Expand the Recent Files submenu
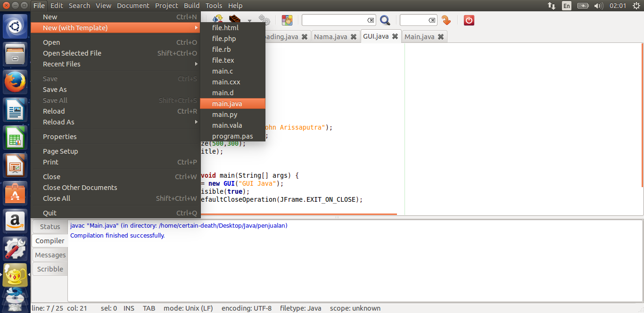Viewport: 644px width, 313px height. pyautogui.click(x=116, y=64)
